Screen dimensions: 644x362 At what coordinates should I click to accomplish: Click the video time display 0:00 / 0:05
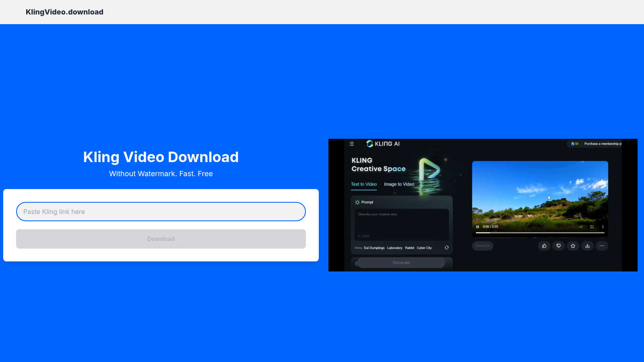[x=491, y=227]
